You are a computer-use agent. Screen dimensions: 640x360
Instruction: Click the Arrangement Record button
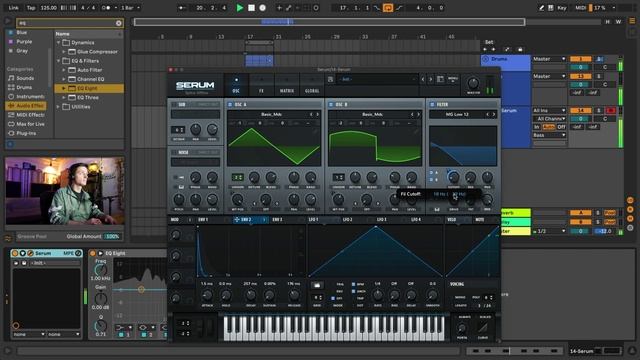tap(262, 8)
